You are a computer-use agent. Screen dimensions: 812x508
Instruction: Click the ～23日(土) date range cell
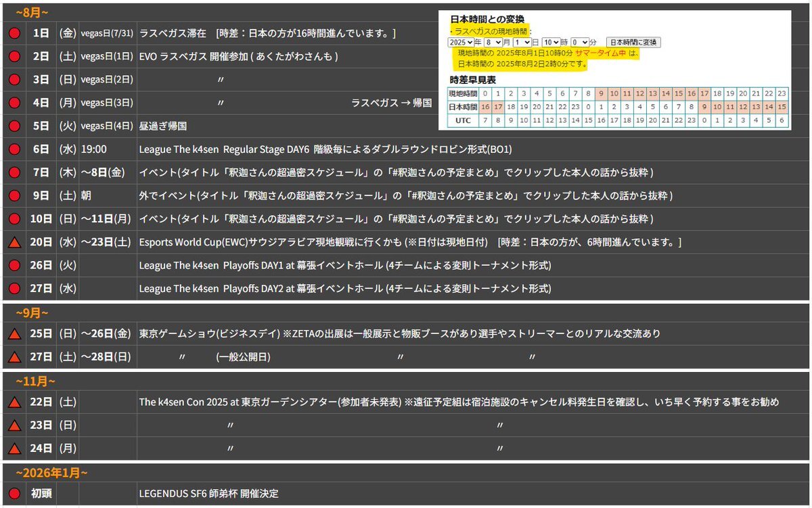coord(108,242)
